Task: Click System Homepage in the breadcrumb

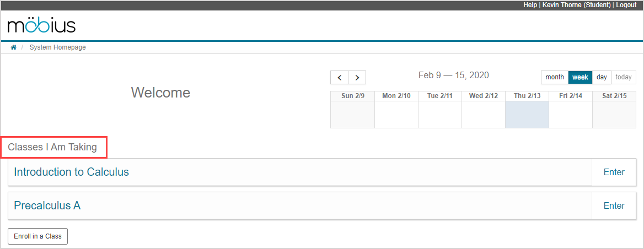Action: 57,47
